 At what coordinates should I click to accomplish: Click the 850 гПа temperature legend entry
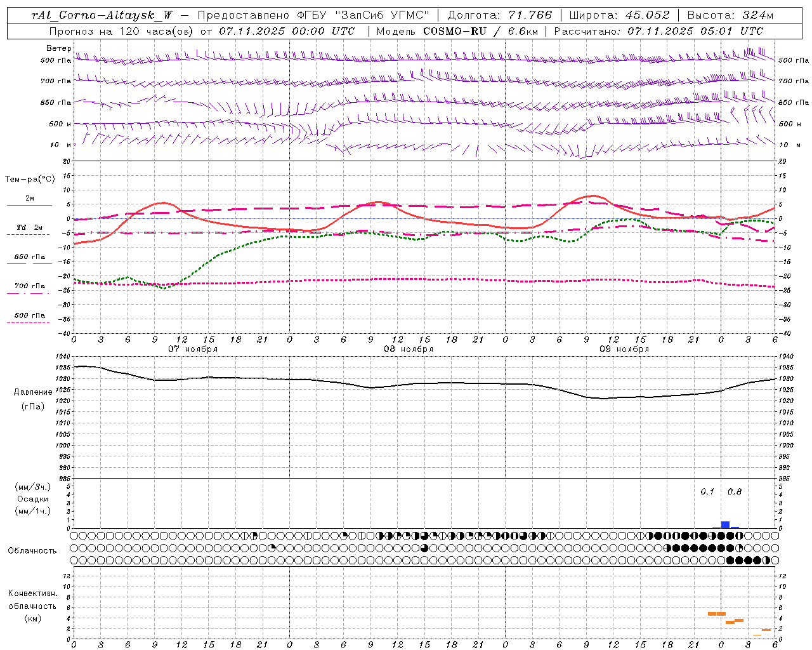coord(30,257)
